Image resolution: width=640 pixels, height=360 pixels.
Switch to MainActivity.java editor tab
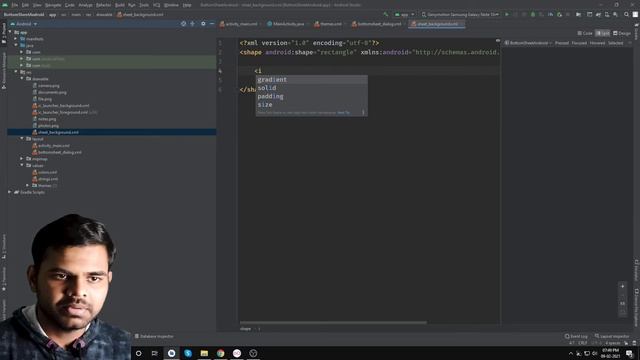(x=286, y=24)
